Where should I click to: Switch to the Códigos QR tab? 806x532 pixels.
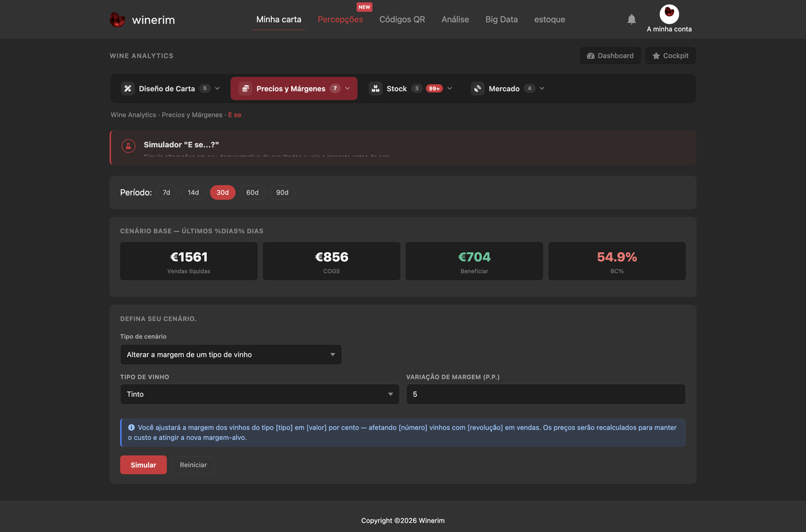click(x=402, y=19)
